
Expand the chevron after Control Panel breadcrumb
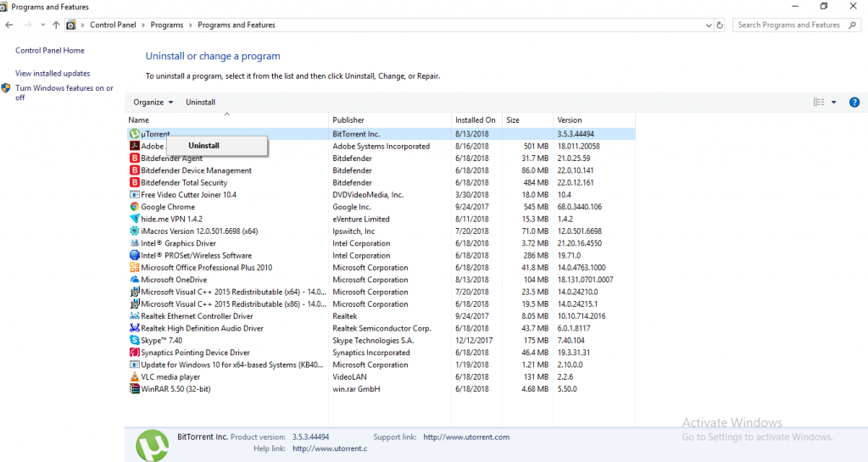(144, 25)
